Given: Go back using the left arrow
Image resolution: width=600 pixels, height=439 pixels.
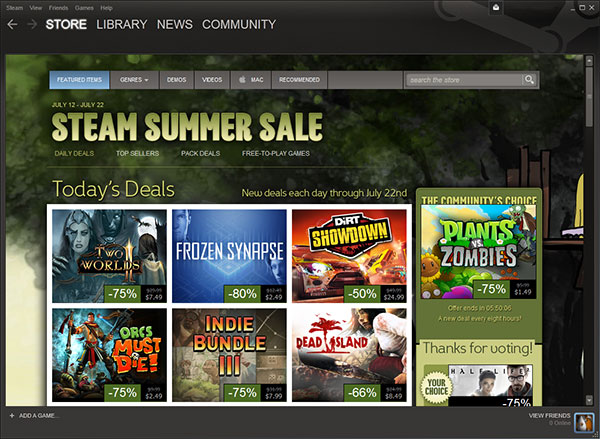Looking at the screenshot, I should tap(12, 24).
